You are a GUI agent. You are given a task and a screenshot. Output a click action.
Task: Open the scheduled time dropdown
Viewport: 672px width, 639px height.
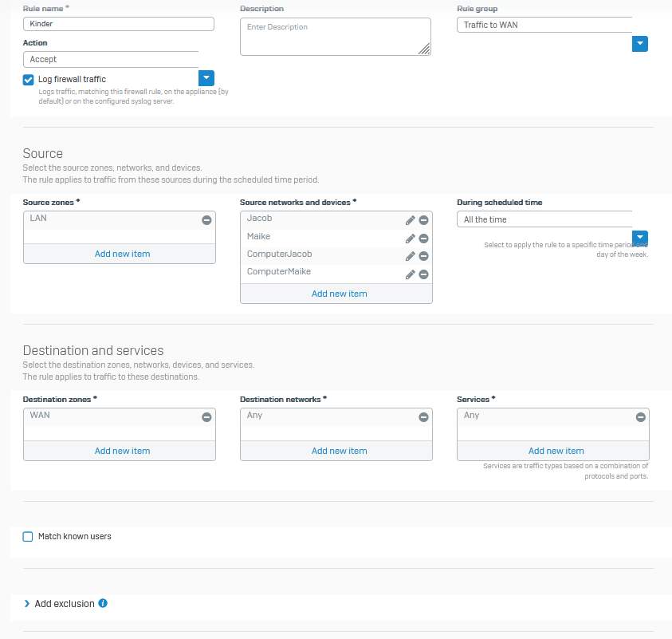[x=639, y=239]
